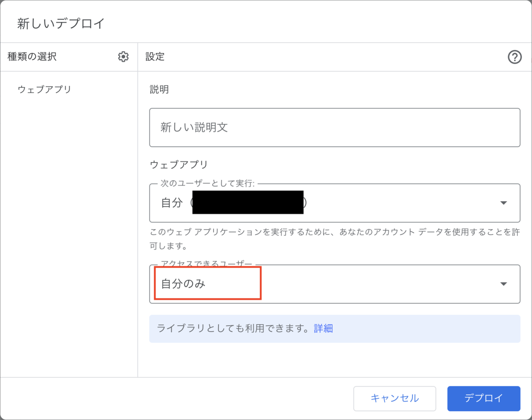
Task: Select the ウェブアプリ deployment type
Action: 44,89
